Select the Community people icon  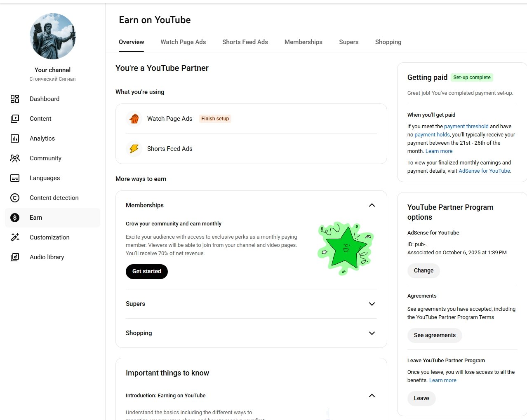coord(15,158)
